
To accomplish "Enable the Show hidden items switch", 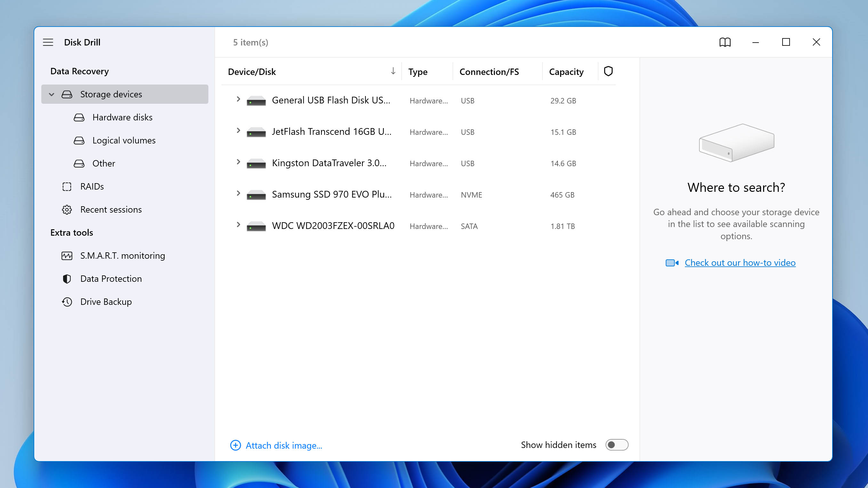I will click(x=617, y=444).
